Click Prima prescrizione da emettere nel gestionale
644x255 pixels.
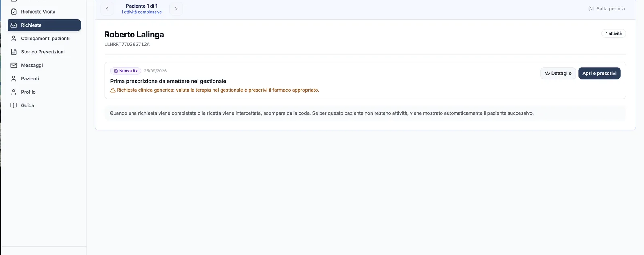pos(168,81)
